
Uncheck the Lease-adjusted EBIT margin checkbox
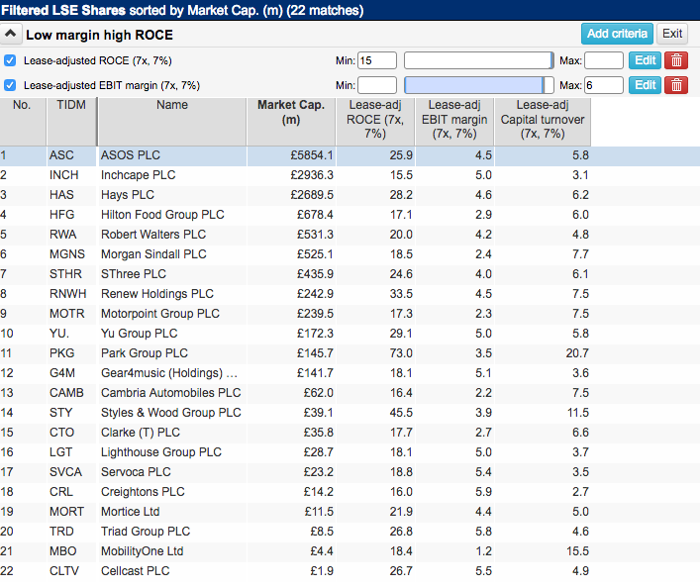tap(10, 85)
